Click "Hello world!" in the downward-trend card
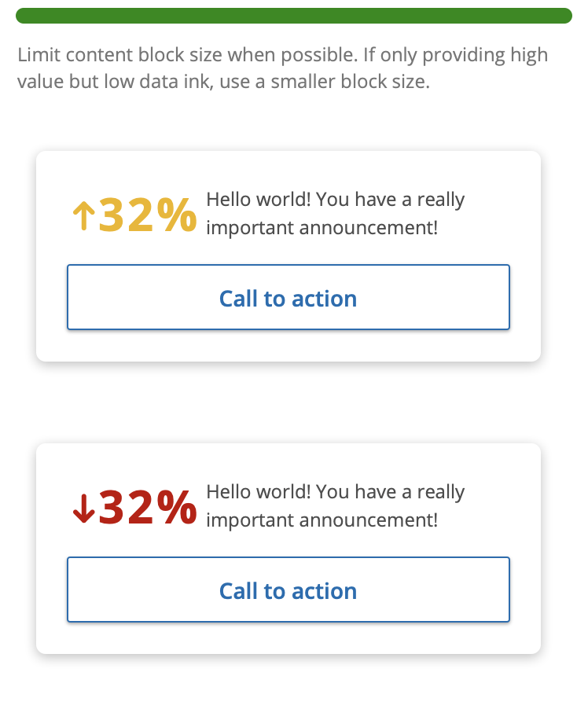The width and height of the screenshot is (588, 709). 259,492
